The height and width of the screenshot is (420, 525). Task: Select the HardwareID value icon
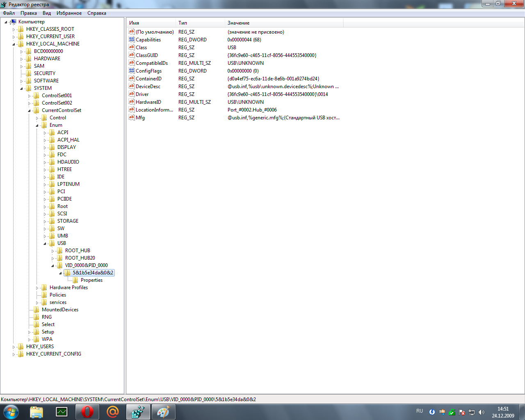click(x=132, y=102)
